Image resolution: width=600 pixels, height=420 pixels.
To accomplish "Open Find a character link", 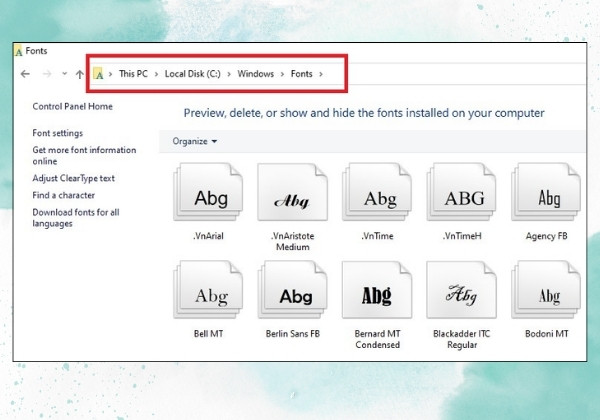I will click(x=64, y=195).
